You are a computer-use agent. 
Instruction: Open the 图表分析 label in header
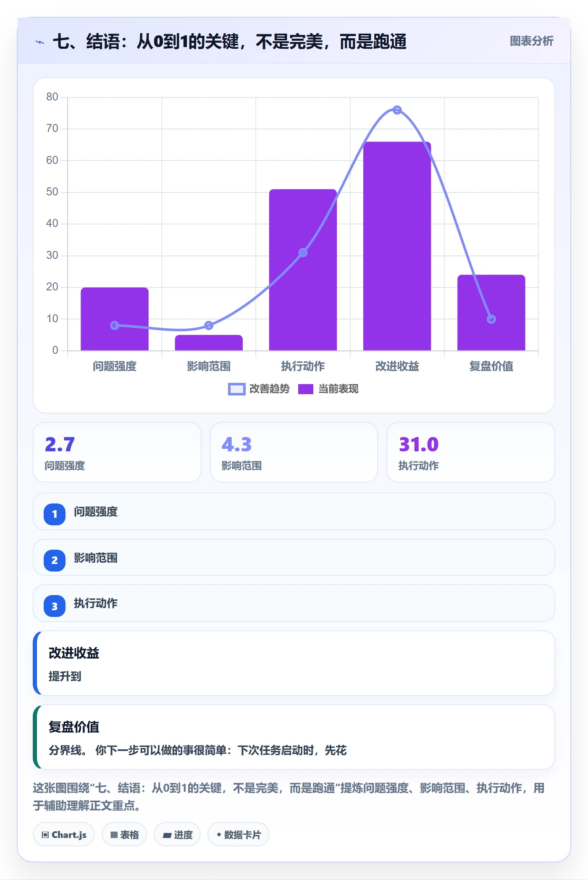(x=531, y=41)
